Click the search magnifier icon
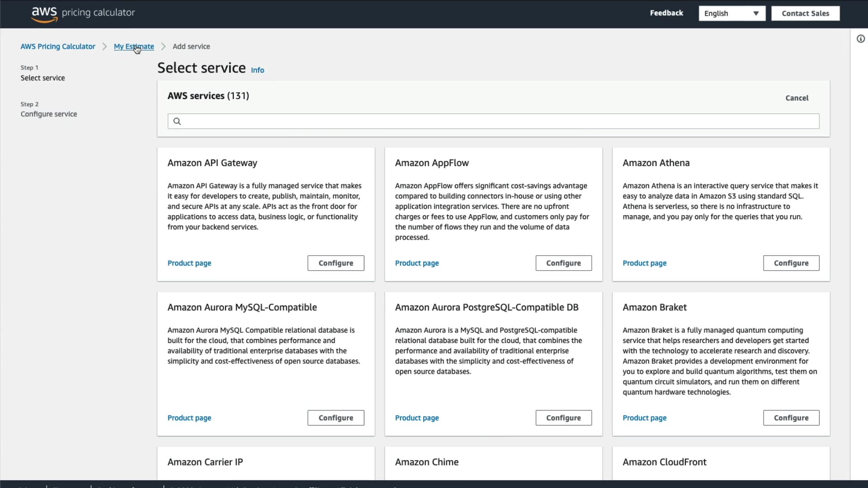The width and height of the screenshot is (868, 488). [x=177, y=121]
